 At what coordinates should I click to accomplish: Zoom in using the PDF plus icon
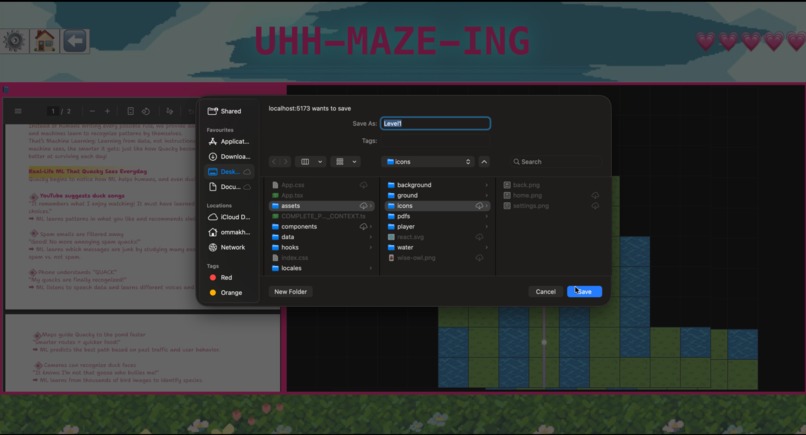[107, 111]
